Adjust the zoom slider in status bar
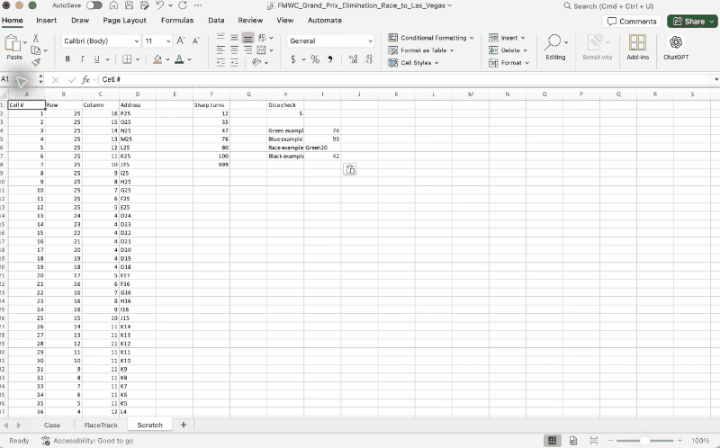Viewport: 720px width, 448px height. [x=645, y=440]
